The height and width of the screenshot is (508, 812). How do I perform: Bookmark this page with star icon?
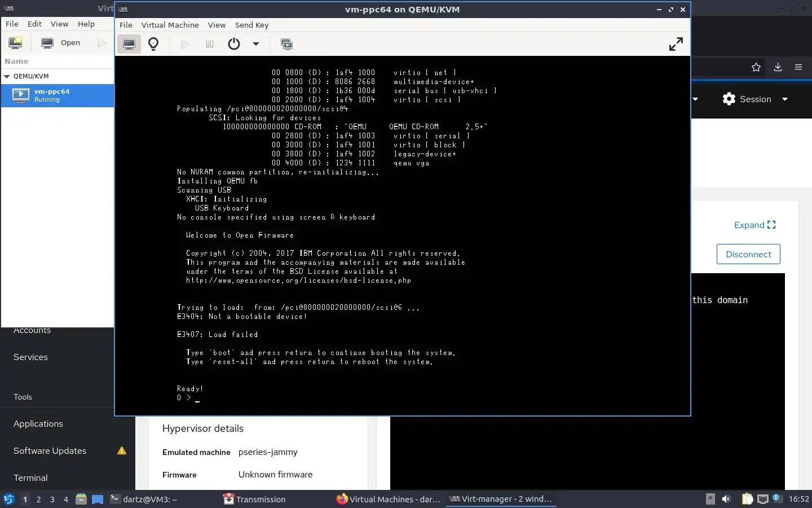pos(756,67)
